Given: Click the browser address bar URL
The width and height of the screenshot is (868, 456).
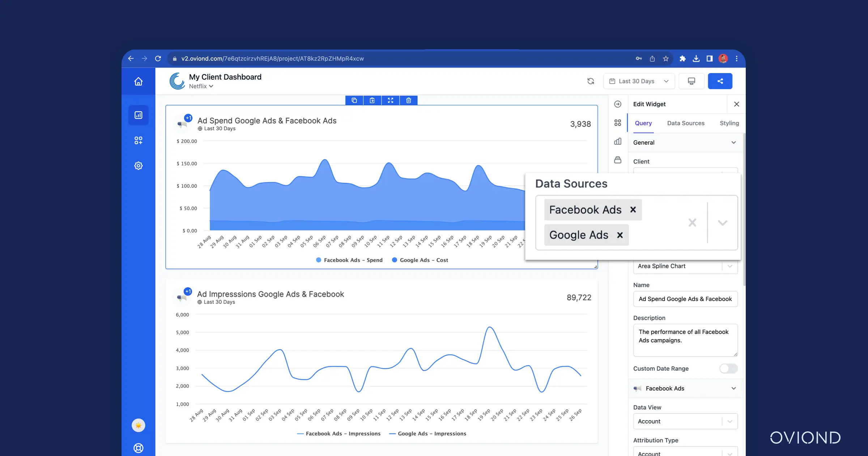Looking at the screenshot, I should 273,59.
